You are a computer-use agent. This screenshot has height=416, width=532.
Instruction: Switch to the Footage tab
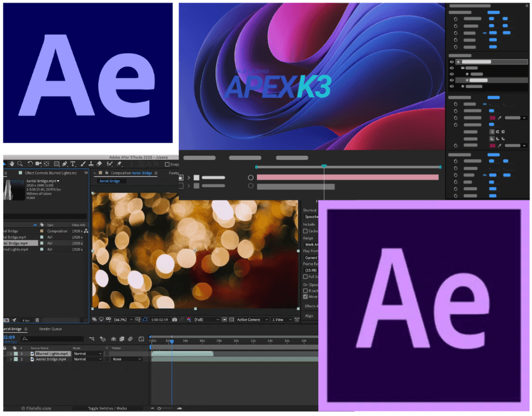click(x=174, y=173)
